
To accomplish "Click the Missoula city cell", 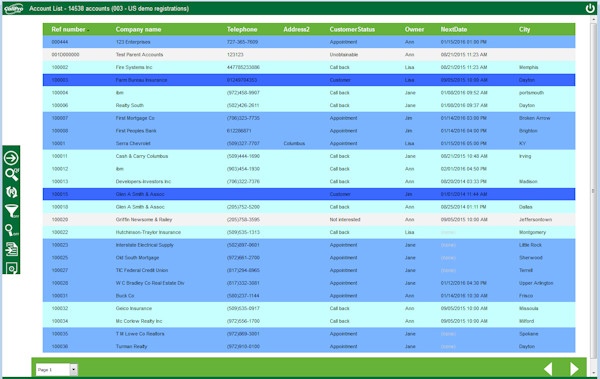I will click(528, 308).
